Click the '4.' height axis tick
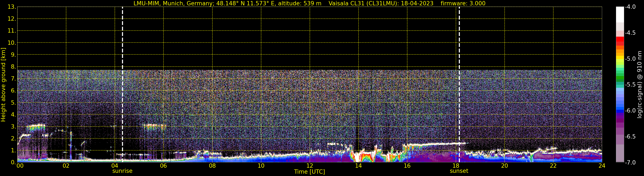 tap(13, 115)
